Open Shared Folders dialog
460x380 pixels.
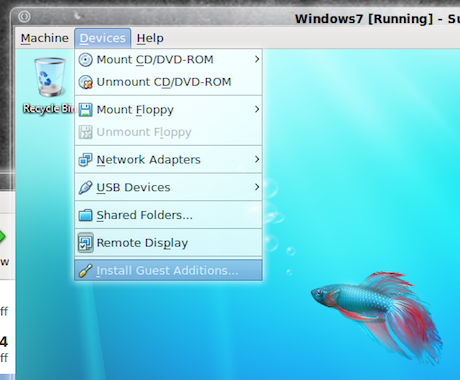[x=168, y=215]
